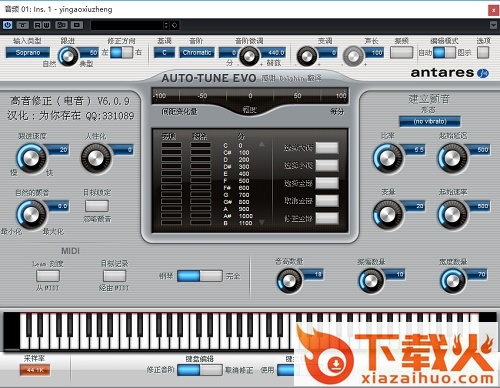Click the scale list down arrow

(x=262, y=222)
